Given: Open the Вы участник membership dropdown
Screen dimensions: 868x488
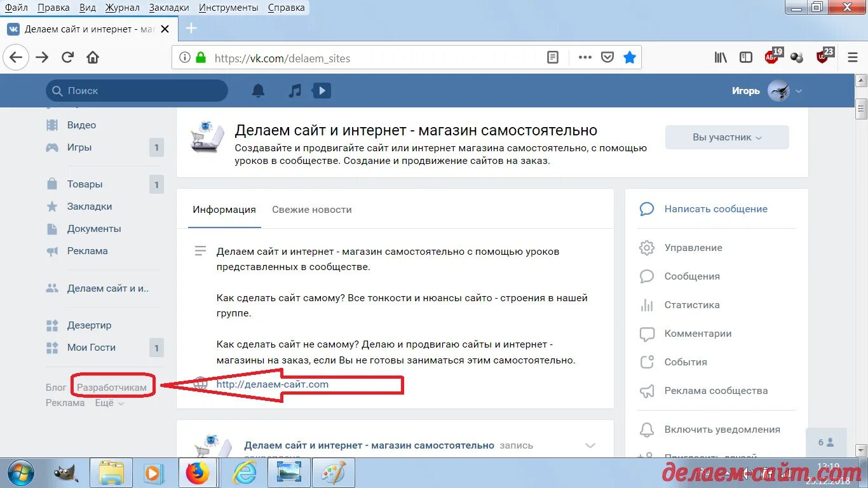Looking at the screenshot, I should (727, 137).
